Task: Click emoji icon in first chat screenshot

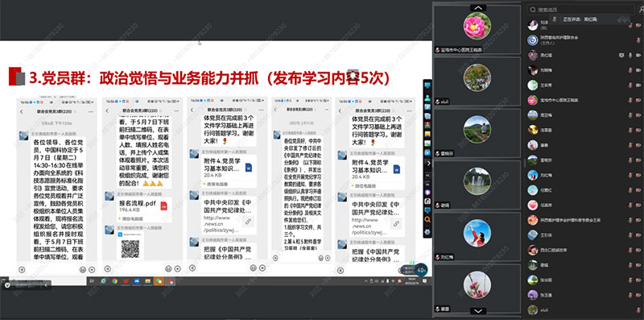Action: (x=83, y=270)
